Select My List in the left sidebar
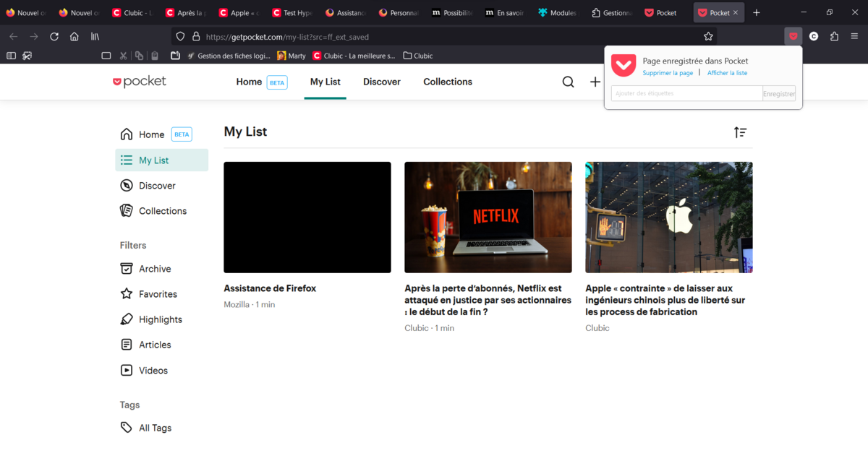This screenshot has height=461, width=868. coord(161,160)
